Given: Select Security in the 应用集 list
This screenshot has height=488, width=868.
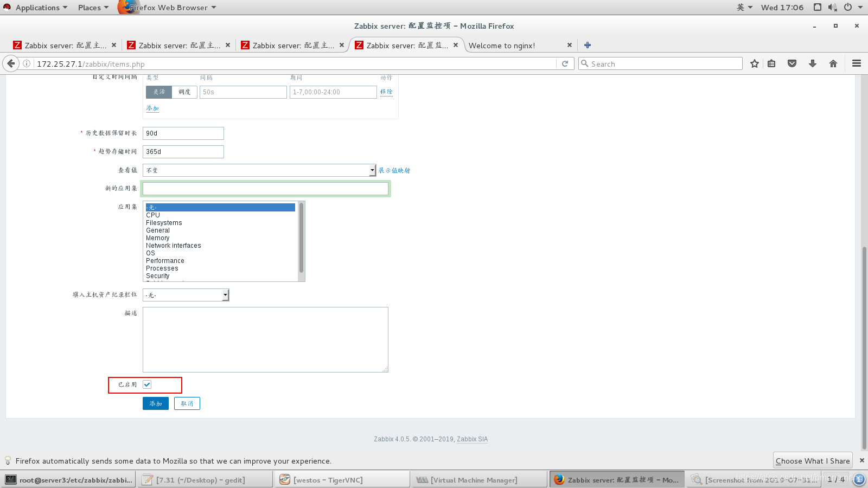Looking at the screenshot, I should [220, 276].
